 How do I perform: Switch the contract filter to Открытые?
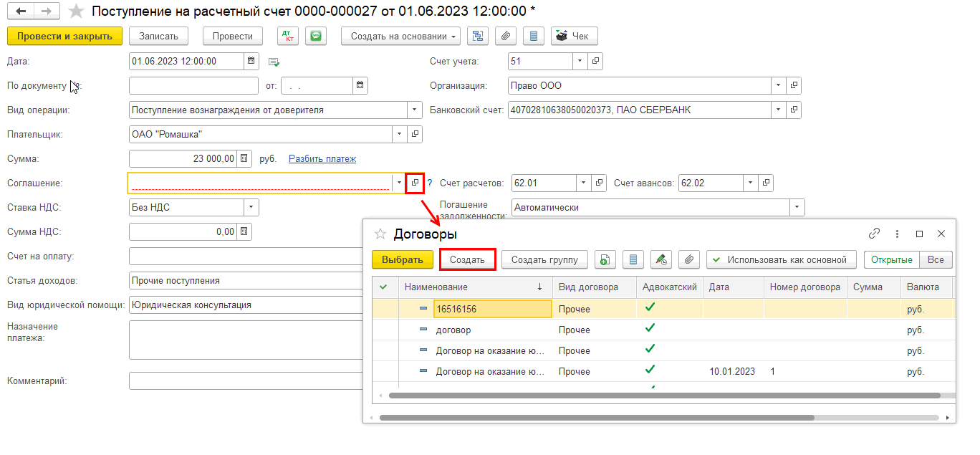891,260
